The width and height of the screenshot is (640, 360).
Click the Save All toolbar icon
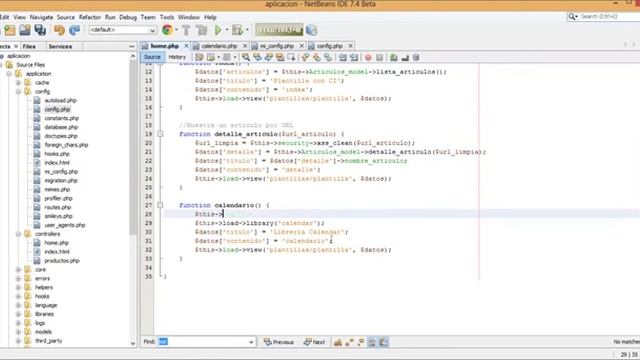coord(40,30)
